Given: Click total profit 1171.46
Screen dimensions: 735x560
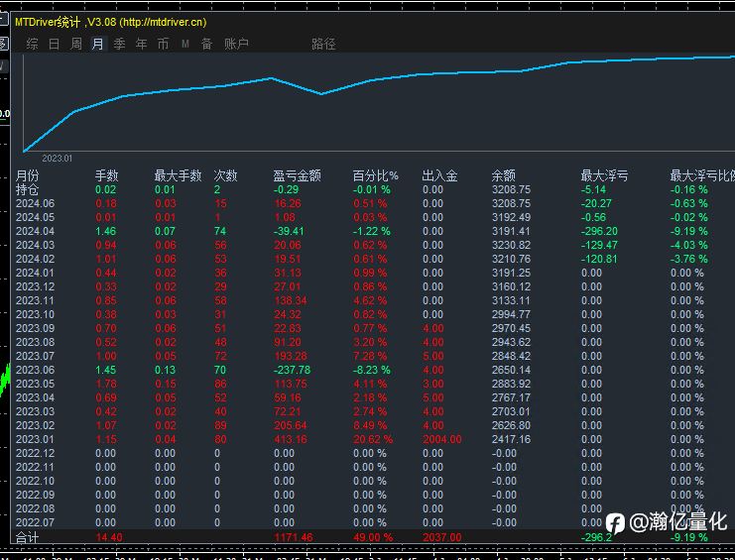Looking at the screenshot, I should pos(294,537).
